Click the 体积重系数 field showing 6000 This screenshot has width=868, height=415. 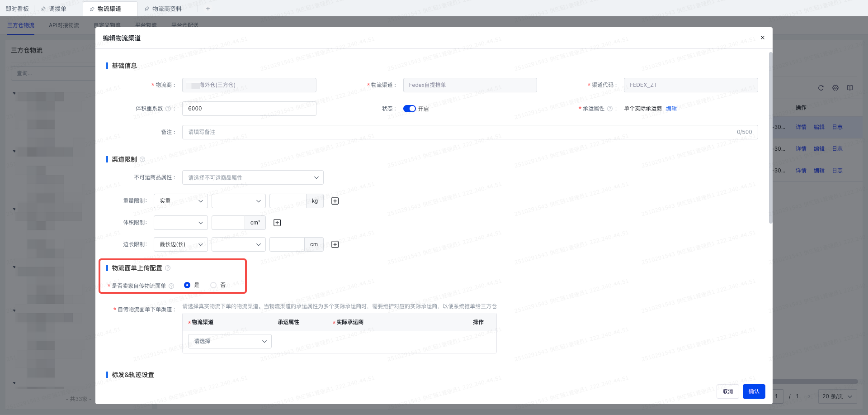coord(249,109)
